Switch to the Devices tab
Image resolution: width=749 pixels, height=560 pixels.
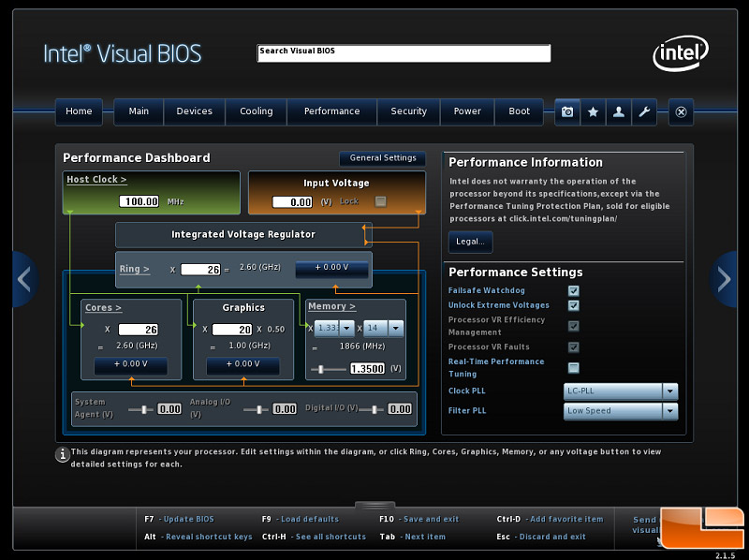[195, 111]
